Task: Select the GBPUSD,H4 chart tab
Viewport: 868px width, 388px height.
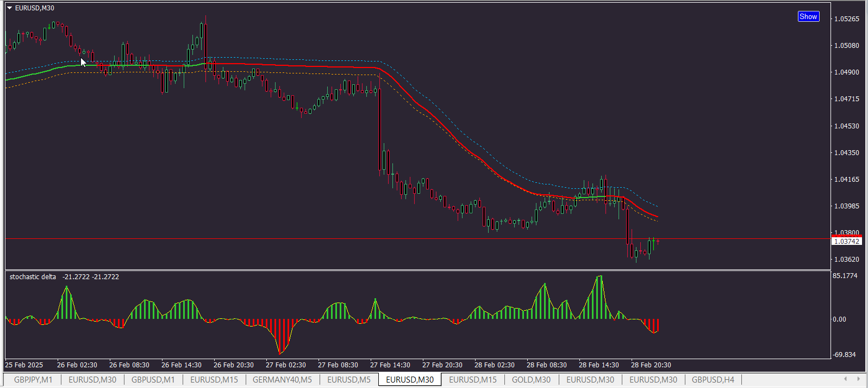Action: 713,379
